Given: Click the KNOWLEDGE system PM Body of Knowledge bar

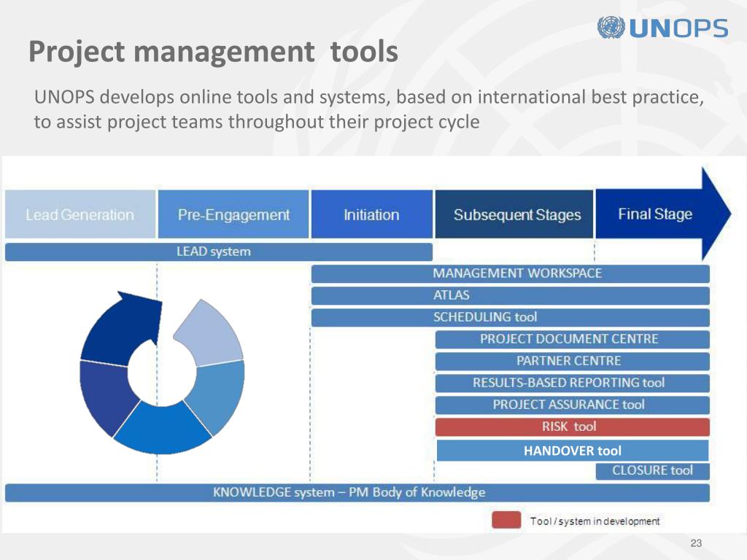Looking at the screenshot, I should [x=357, y=492].
